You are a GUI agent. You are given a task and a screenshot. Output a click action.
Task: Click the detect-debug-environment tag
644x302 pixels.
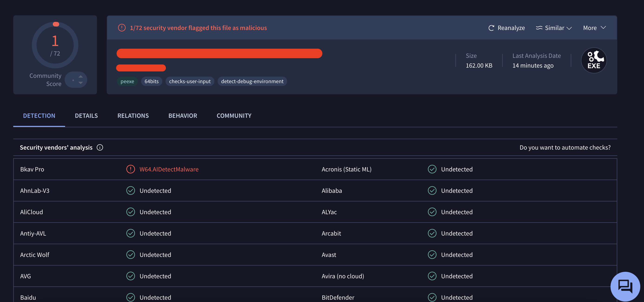pos(252,82)
